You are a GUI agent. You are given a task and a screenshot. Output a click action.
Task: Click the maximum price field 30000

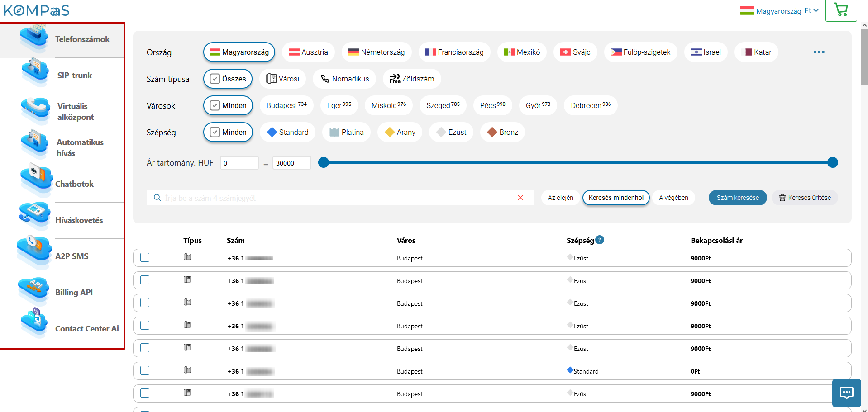(291, 163)
